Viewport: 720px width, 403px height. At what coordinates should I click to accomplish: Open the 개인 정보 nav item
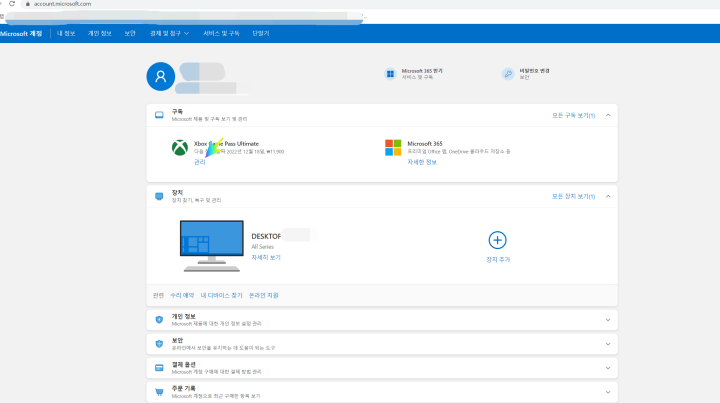100,34
